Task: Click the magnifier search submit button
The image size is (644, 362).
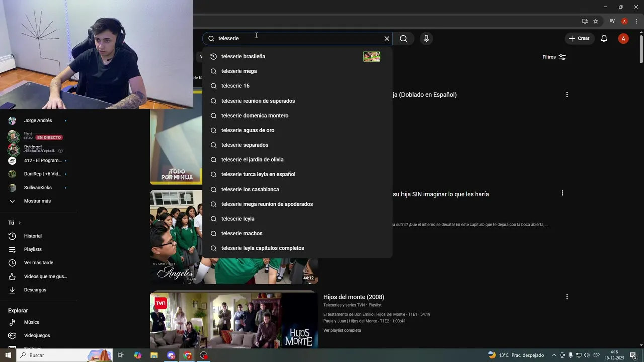Action: pyautogui.click(x=404, y=39)
